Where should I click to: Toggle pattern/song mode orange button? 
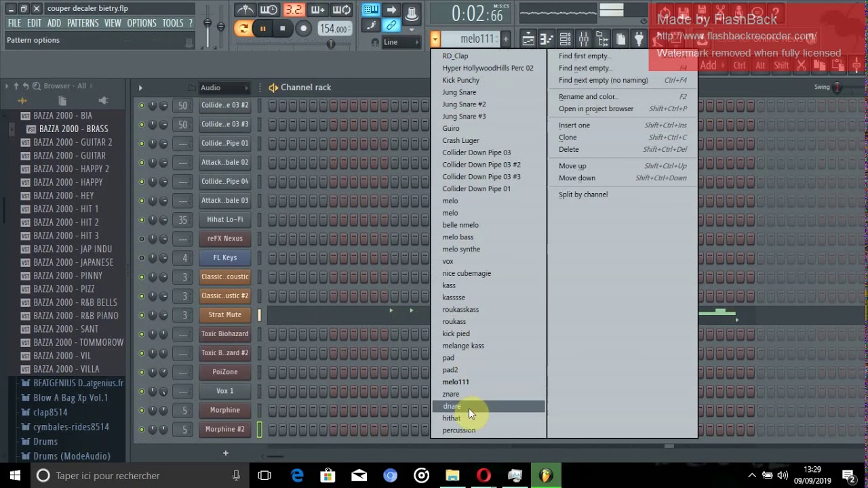tap(243, 28)
